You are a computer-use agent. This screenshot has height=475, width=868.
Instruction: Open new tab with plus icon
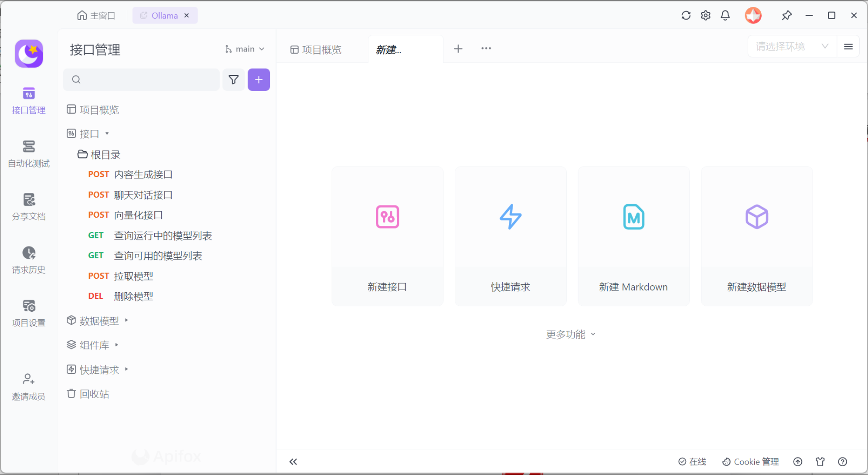458,49
